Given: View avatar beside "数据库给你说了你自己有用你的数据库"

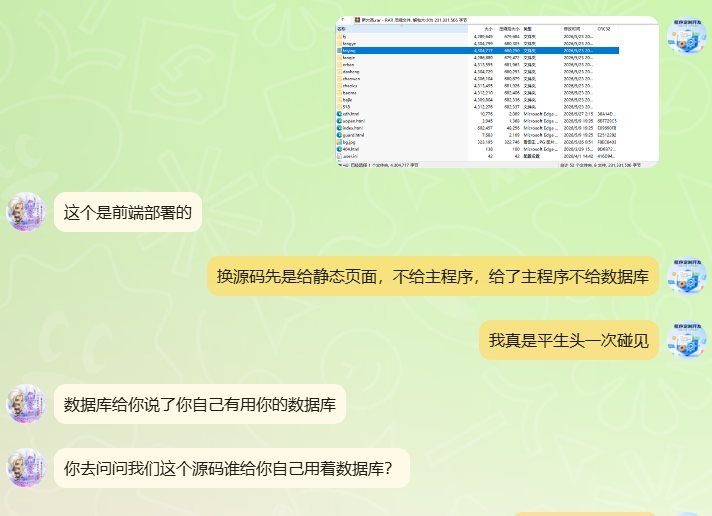Looking at the screenshot, I should (x=26, y=404).
